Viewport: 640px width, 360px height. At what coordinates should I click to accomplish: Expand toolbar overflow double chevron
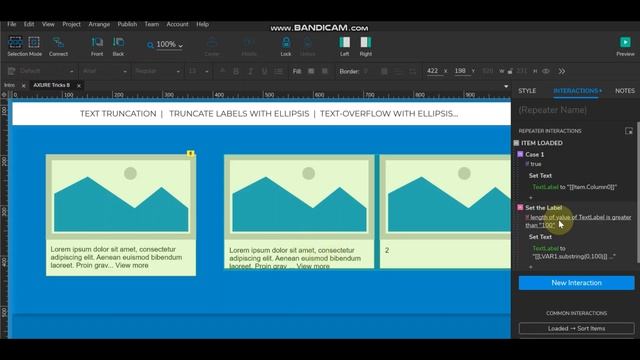click(562, 71)
